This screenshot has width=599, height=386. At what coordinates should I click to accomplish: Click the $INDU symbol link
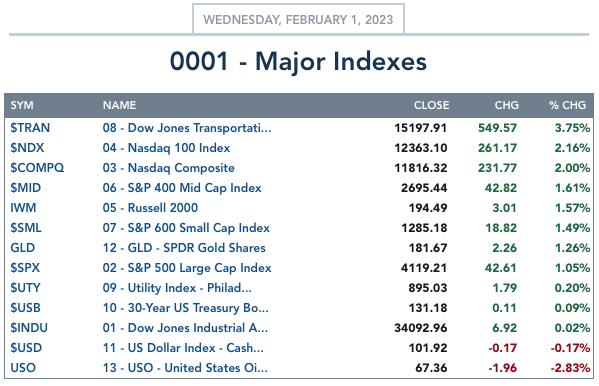click(x=29, y=328)
